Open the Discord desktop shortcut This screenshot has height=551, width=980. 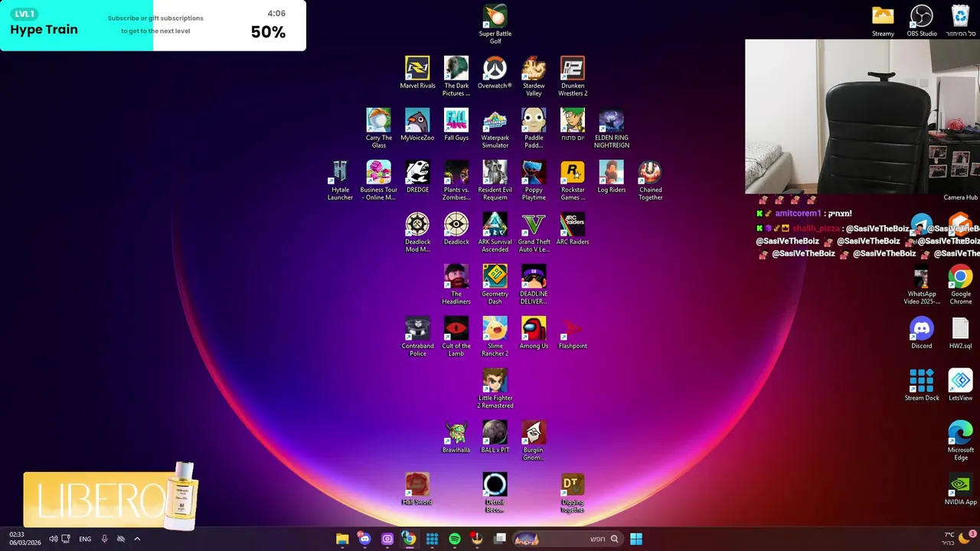(922, 333)
